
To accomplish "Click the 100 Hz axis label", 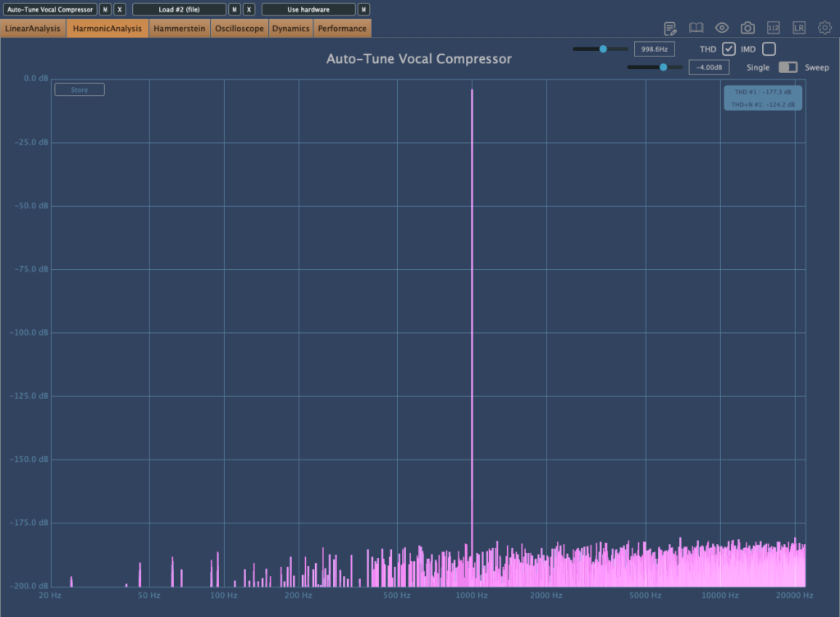I will click(x=224, y=596).
